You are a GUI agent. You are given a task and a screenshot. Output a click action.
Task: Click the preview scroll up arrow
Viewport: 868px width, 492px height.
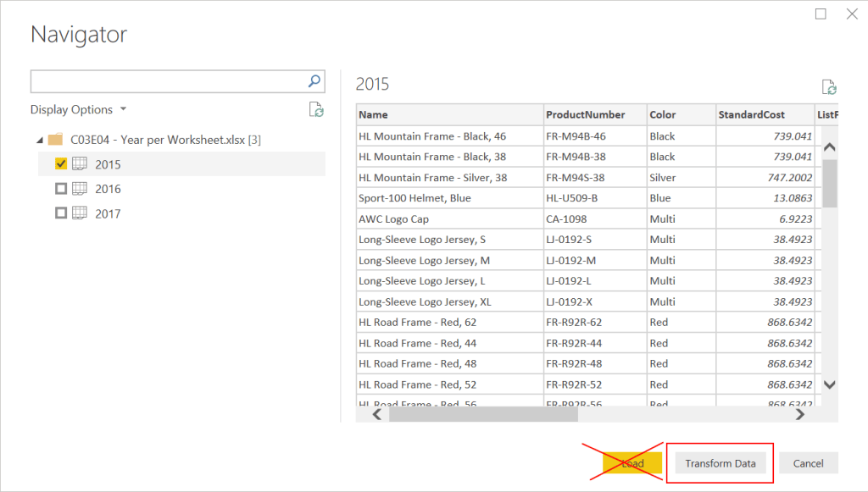pyautogui.click(x=829, y=147)
